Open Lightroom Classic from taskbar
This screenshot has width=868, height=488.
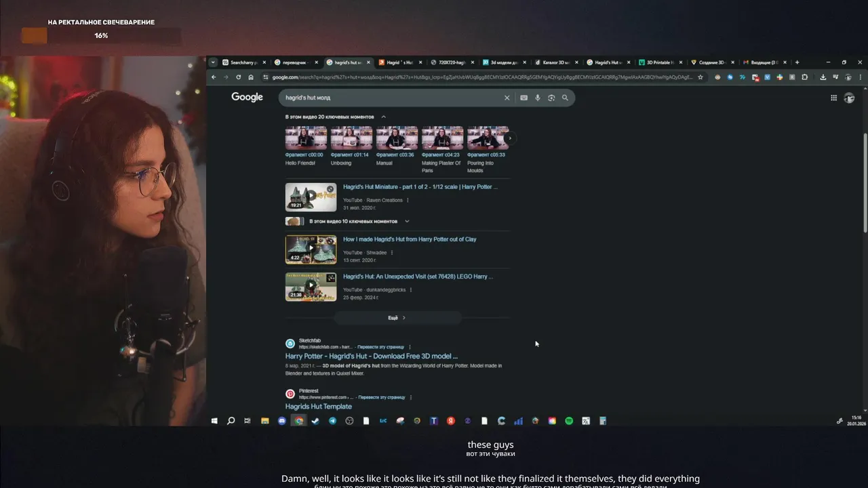pos(383,421)
